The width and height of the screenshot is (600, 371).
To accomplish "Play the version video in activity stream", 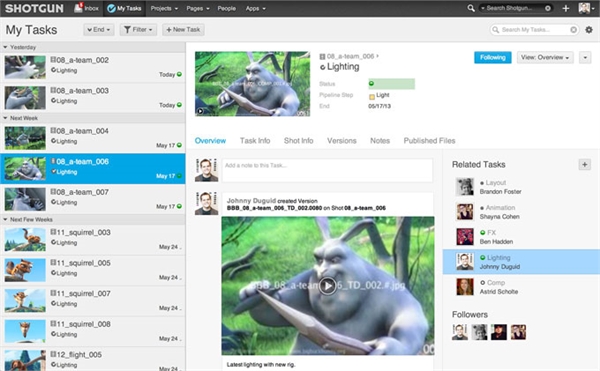I will click(x=328, y=286).
